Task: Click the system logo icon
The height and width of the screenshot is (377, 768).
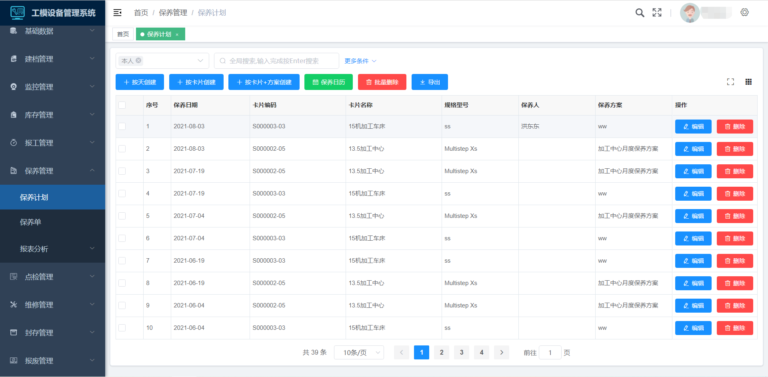Action: pyautogui.click(x=17, y=13)
